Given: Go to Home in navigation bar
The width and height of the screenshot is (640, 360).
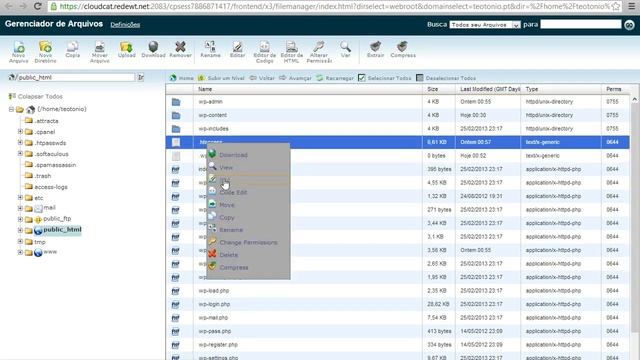Looking at the screenshot, I should pos(182,78).
